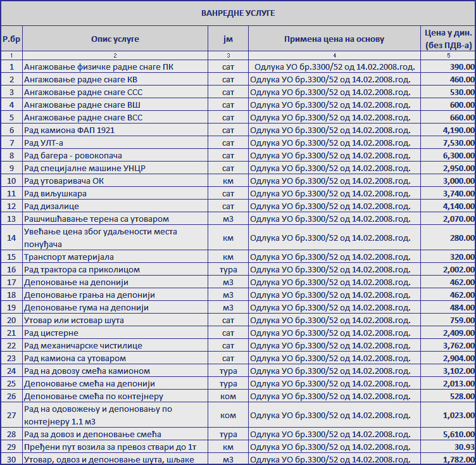Click the price cell 30.93 in row 29
Screen dimensions: 476x465
(448, 447)
